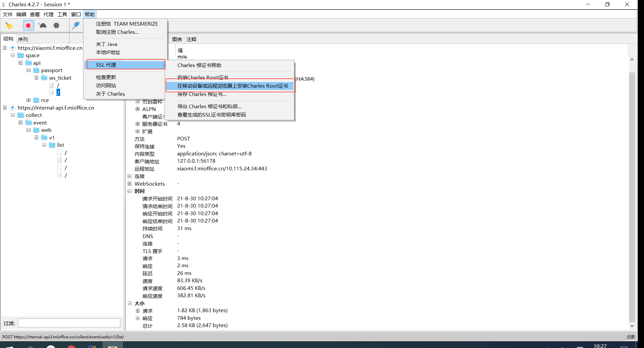644x348 pixels.
Task: Click the lightning icon beside xiaomi.f.mioffice.cn
Action: [13, 48]
